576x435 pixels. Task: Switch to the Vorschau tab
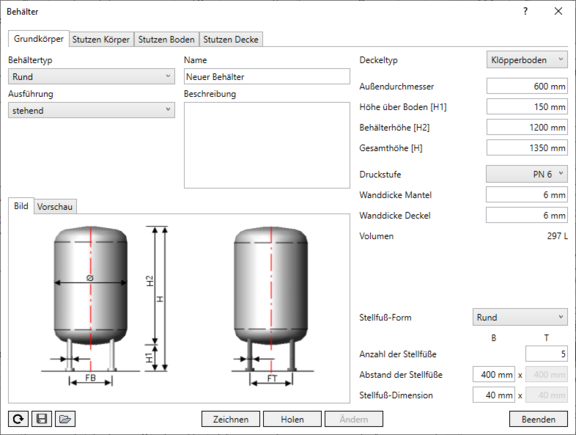(x=55, y=206)
